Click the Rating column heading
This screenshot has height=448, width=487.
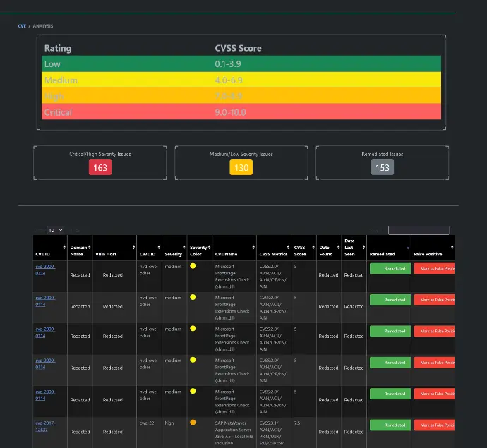(58, 48)
